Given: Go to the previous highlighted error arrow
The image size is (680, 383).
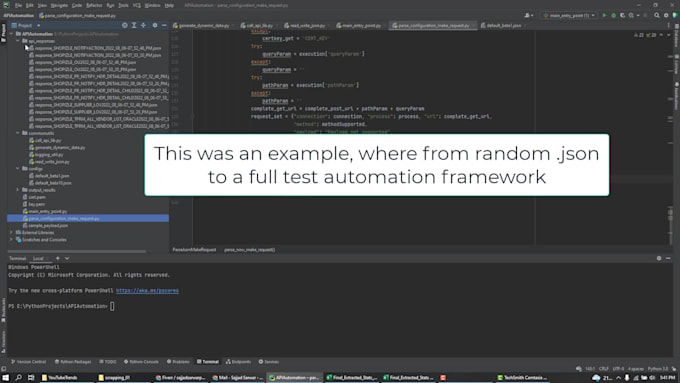Looking at the screenshot, I should [661, 35].
